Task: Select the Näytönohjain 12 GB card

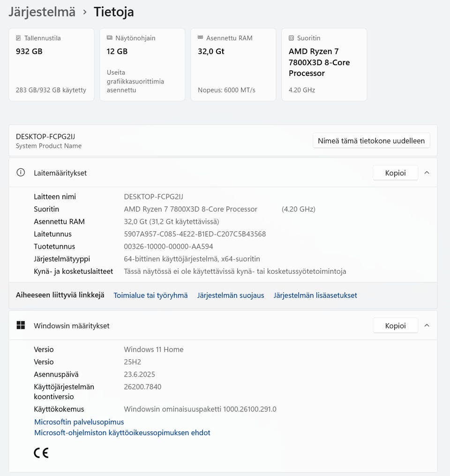Action: tap(142, 64)
